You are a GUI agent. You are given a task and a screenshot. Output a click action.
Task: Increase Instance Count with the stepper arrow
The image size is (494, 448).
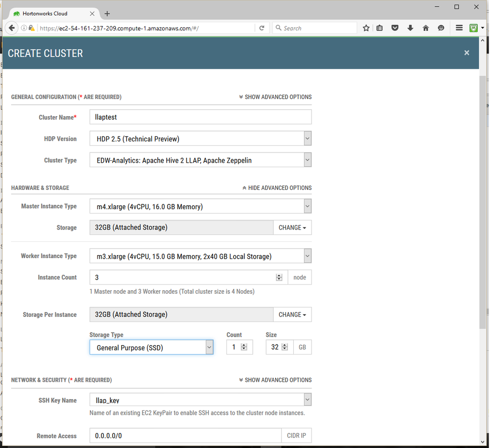click(x=279, y=275)
